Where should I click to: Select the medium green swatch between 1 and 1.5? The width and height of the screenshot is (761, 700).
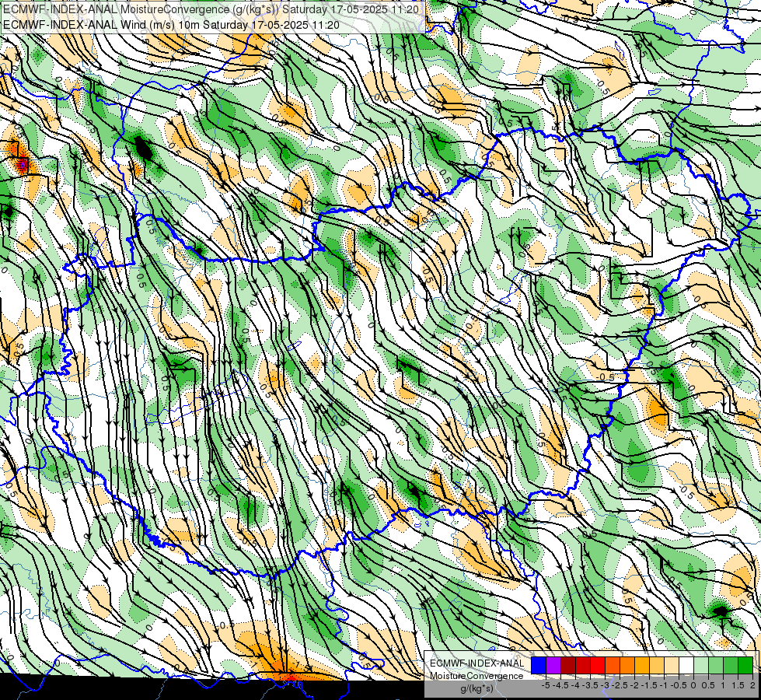[731, 665]
